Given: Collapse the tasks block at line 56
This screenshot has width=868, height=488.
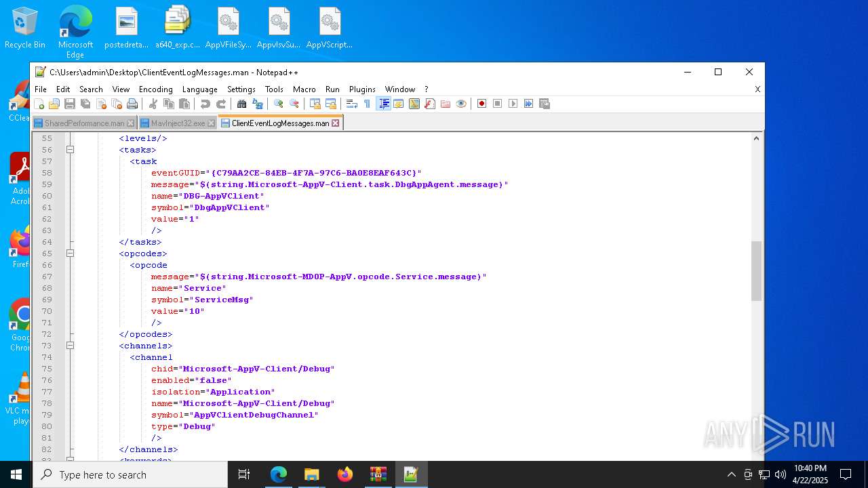Looking at the screenshot, I should tap(70, 150).
